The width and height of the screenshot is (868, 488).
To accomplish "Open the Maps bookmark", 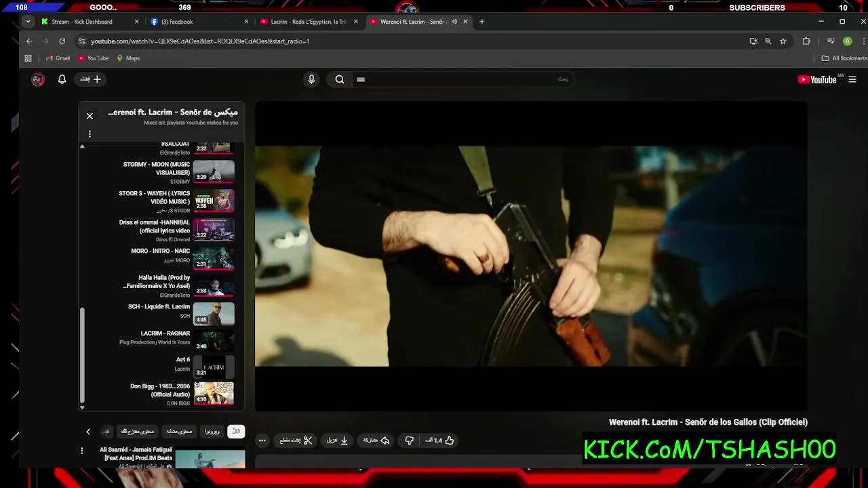I will tap(128, 58).
